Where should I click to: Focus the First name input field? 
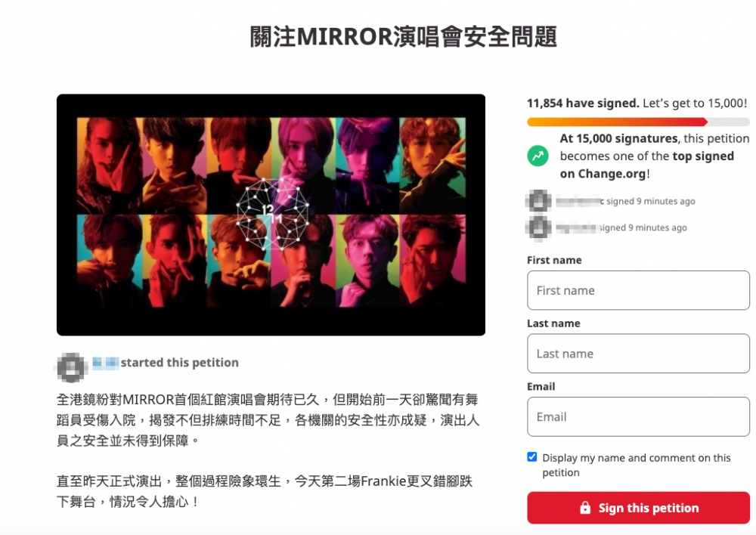click(638, 290)
